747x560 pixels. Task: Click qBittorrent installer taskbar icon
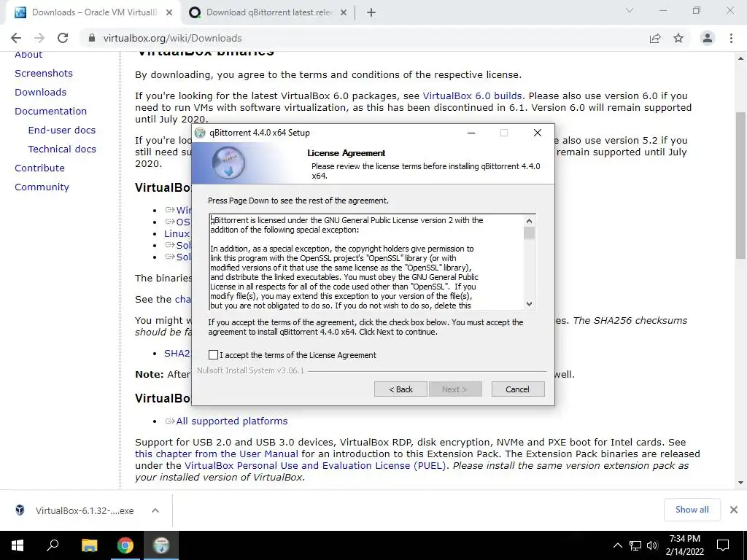[161, 545]
